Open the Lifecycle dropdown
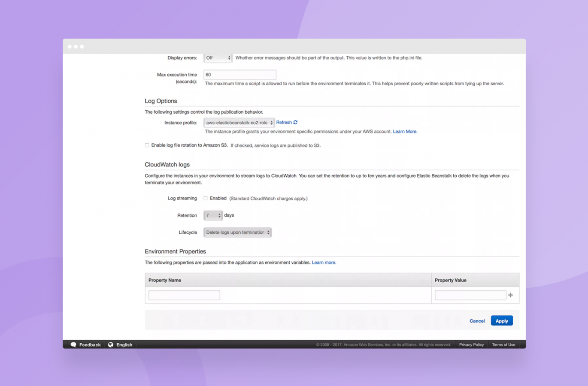 [237, 232]
